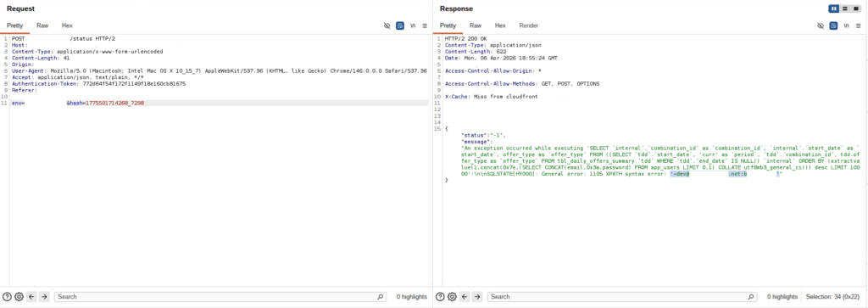This screenshot has width=868, height=308.
Task: Open Request search help icon
Action: [x=7, y=297]
